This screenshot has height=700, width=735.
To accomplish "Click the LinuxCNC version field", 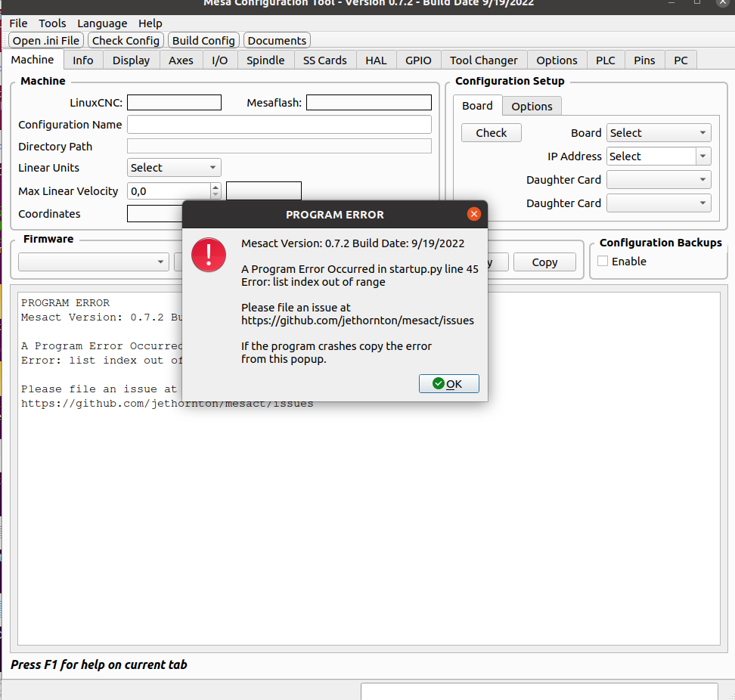I will 175,102.
